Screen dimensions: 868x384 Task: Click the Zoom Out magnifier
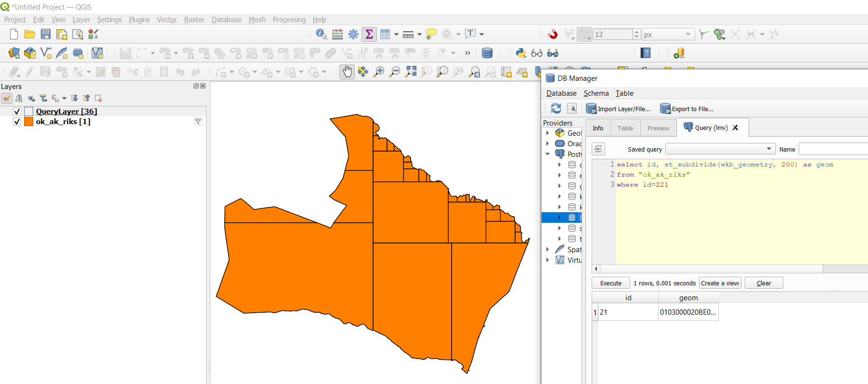(x=395, y=72)
